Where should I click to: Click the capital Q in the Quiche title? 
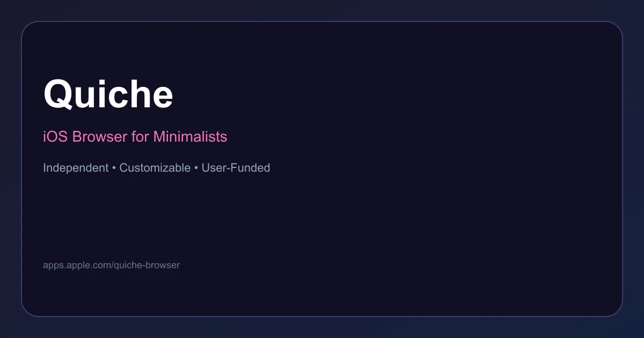pos(59,95)
